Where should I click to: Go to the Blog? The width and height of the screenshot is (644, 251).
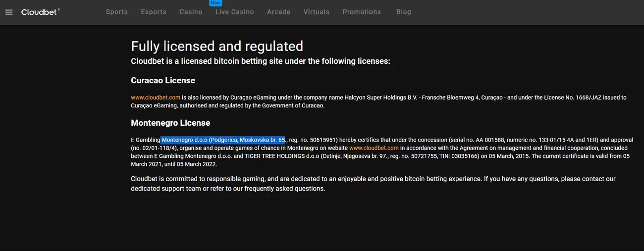click(x=404, y=12)
